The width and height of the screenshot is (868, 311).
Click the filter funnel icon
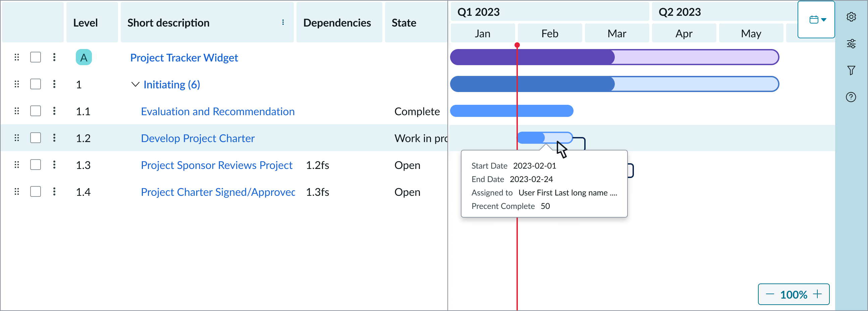(851, 71)
